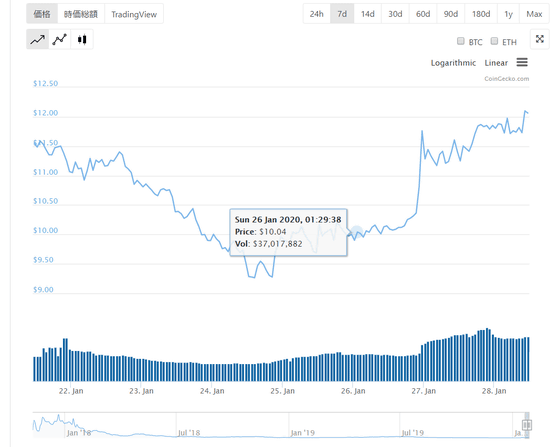Show the Max time range

[534, 14]
